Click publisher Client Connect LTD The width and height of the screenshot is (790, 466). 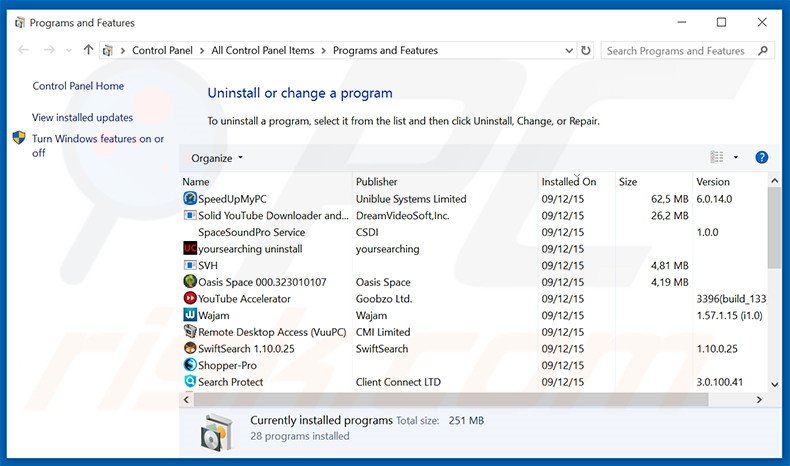click(398, 382)
